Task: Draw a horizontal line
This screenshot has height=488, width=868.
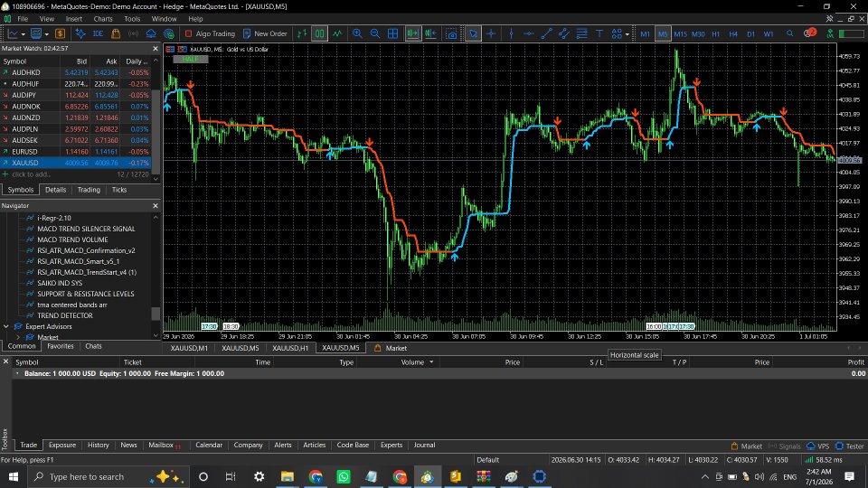Action: click(x=529, y=33)
